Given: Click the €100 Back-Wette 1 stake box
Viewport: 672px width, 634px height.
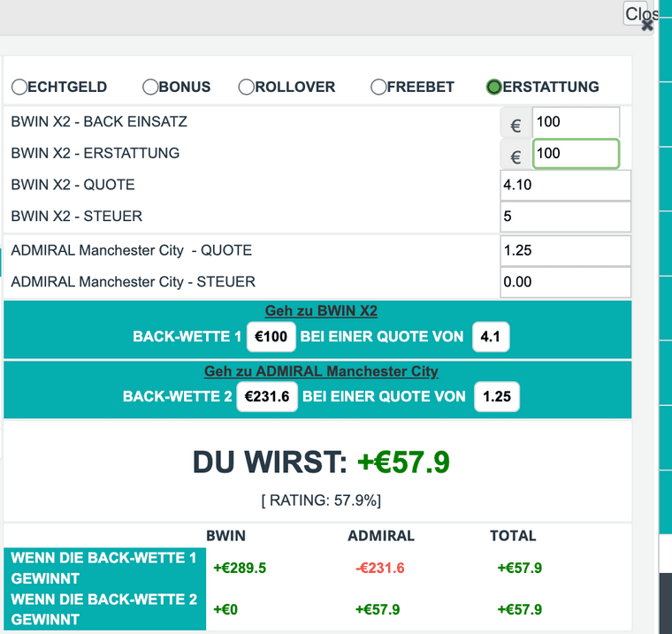Looking at the screenshot, I should 271,337.
